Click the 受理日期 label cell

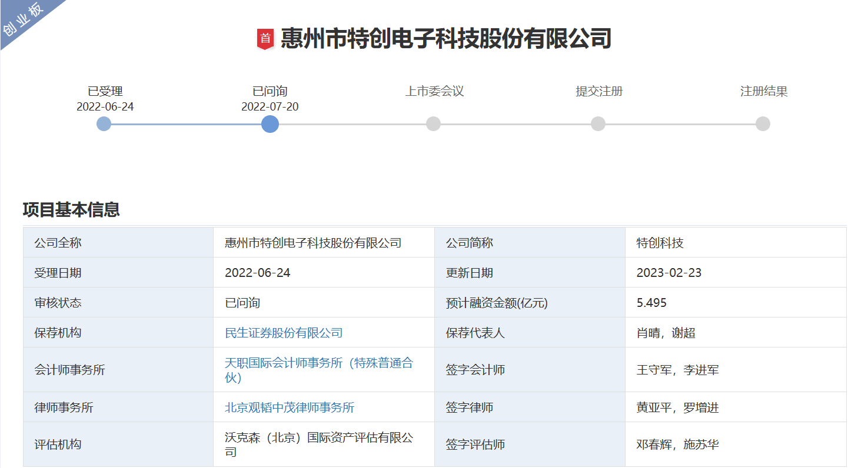[118, 273]
